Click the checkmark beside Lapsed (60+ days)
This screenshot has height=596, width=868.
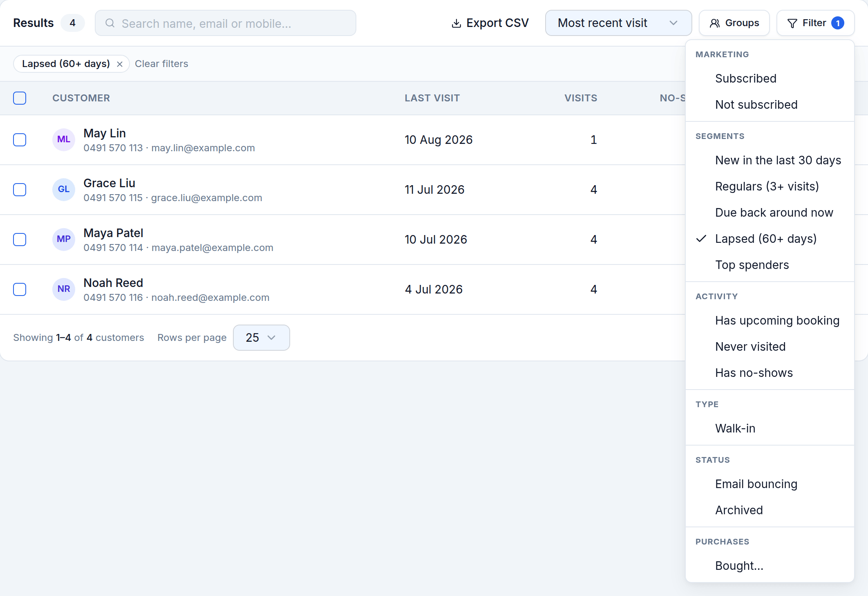pos(701,238)
